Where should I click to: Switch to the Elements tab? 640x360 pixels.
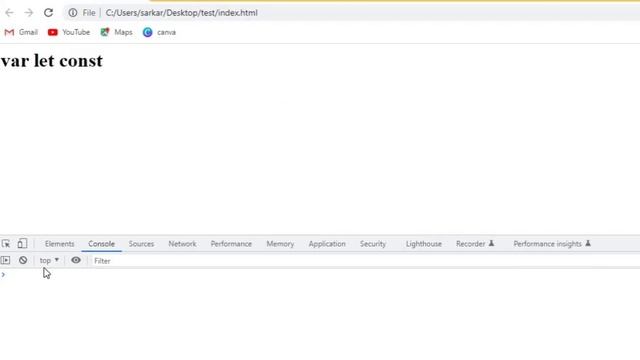60,244
